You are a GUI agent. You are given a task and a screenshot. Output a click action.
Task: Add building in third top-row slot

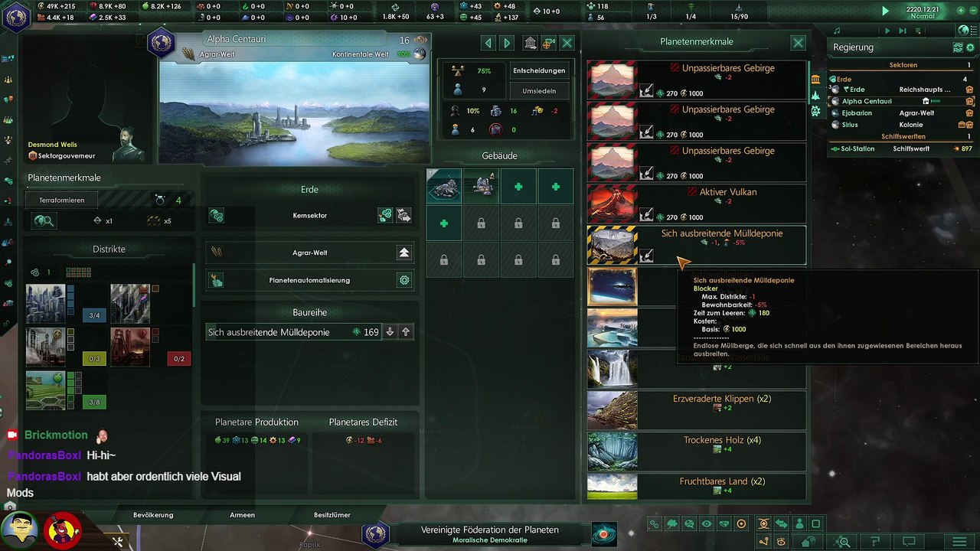pyautogui.click(x=518, y=186)
